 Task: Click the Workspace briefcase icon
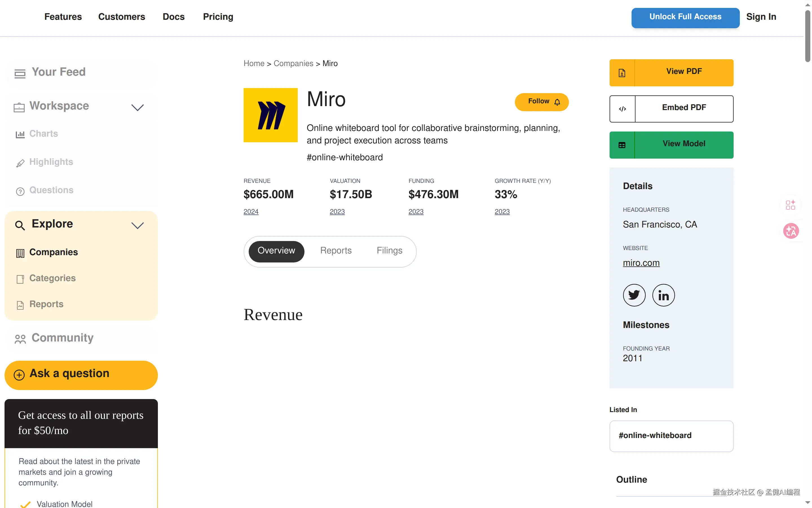coord(19,108)
